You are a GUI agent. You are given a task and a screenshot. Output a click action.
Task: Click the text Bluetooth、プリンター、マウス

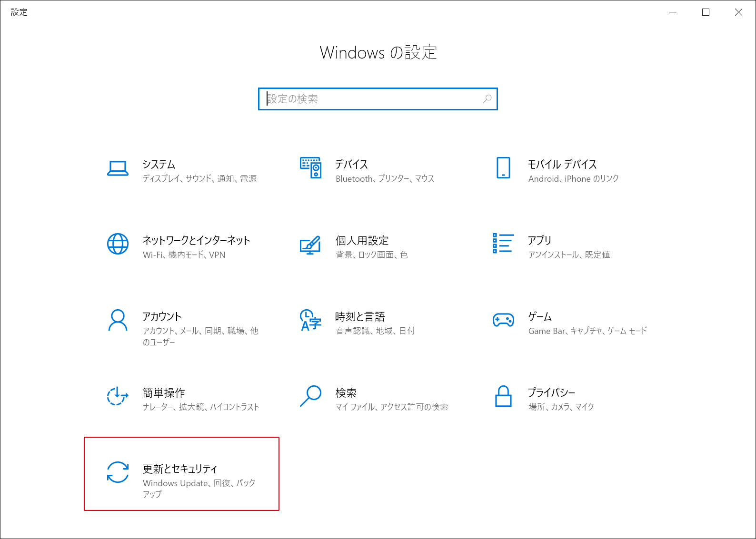pos(385,179)
